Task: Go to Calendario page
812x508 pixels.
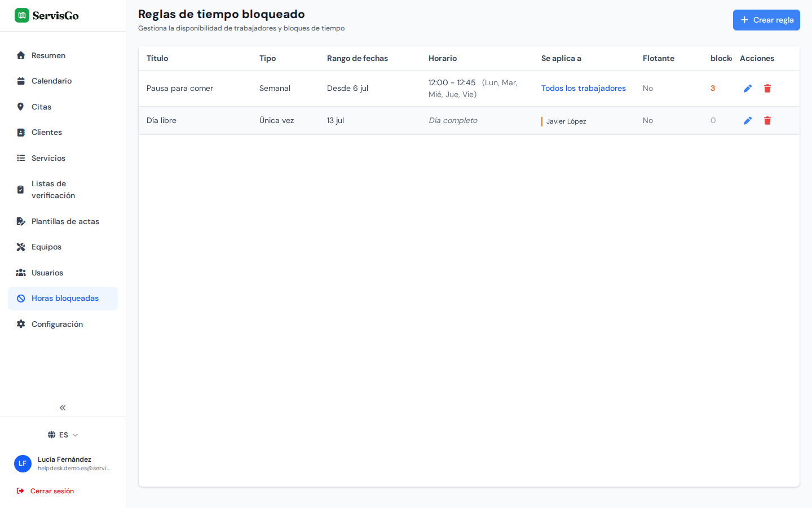Action: (x=63, y=81)
